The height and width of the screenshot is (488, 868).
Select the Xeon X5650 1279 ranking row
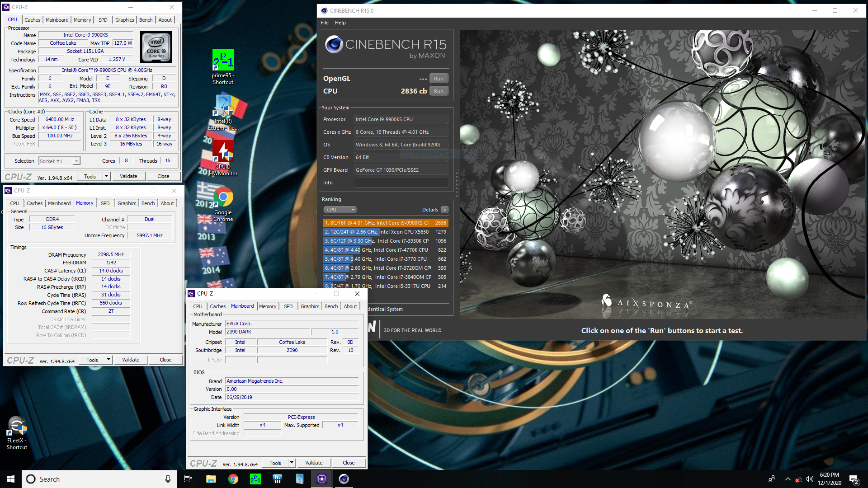point(386,232)
